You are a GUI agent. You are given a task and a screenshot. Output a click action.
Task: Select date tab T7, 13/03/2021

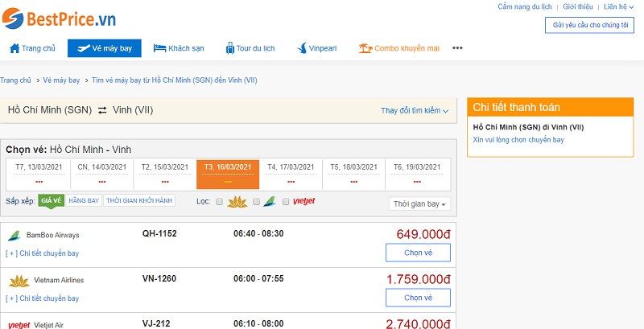(39, 175)
